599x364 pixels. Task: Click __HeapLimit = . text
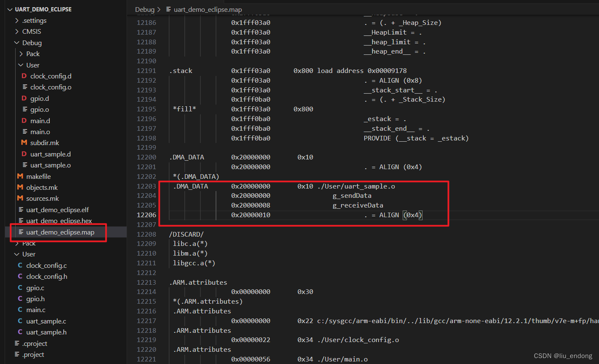pos(393,32)
